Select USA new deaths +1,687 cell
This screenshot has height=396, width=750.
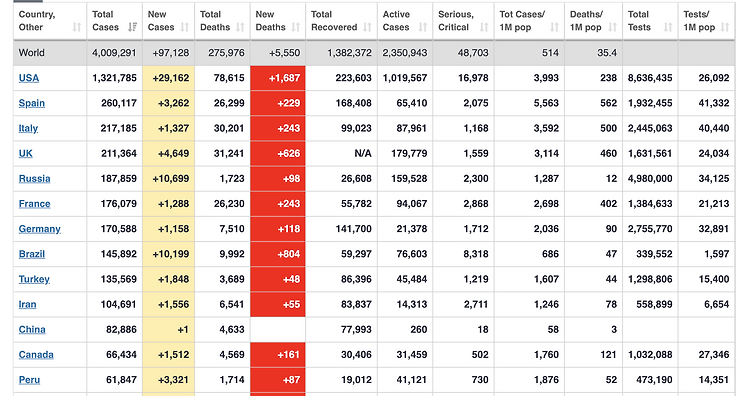point(278,78)
